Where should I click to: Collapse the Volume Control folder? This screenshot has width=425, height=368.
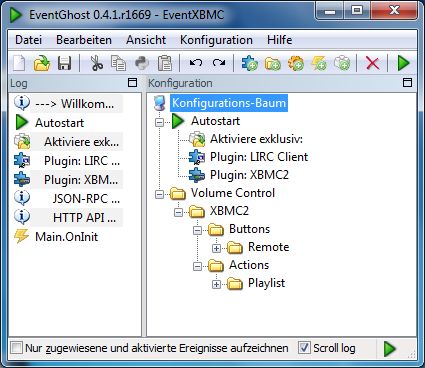tap(160, 194)
